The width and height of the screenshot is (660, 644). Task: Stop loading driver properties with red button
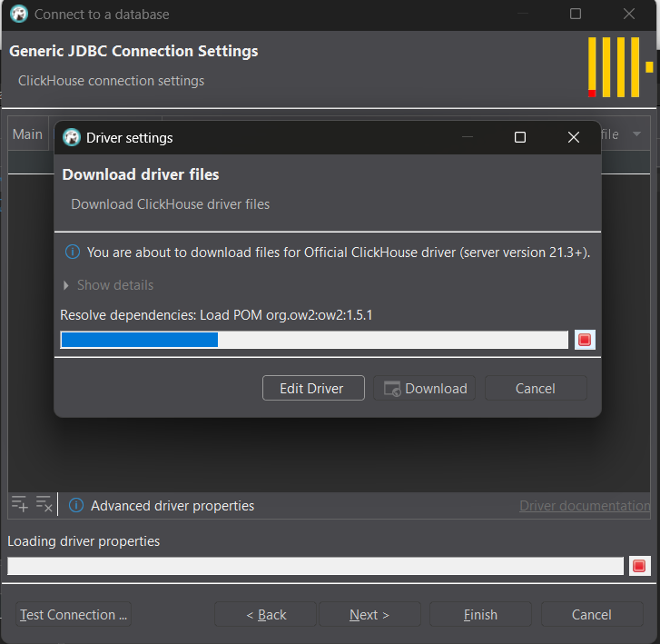[x=639, y=566]
